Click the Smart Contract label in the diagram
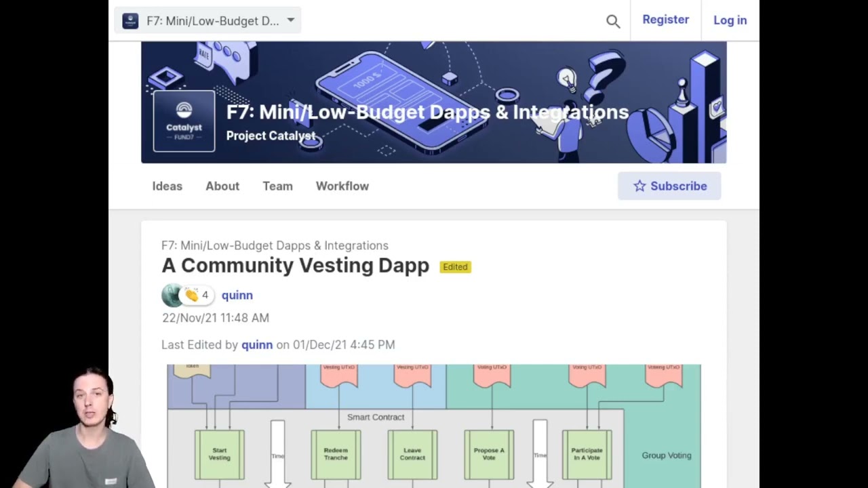 [376, 417]
